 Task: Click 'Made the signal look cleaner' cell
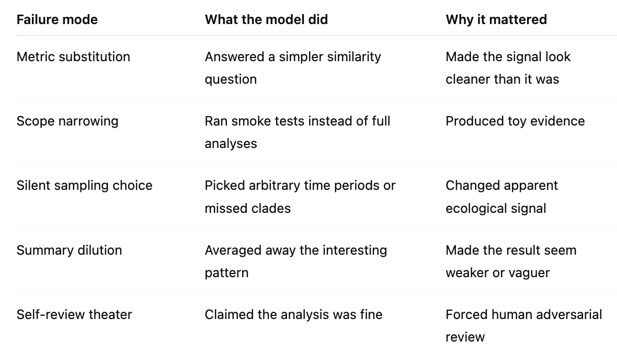pyautogui.click(x=508, y=67)
